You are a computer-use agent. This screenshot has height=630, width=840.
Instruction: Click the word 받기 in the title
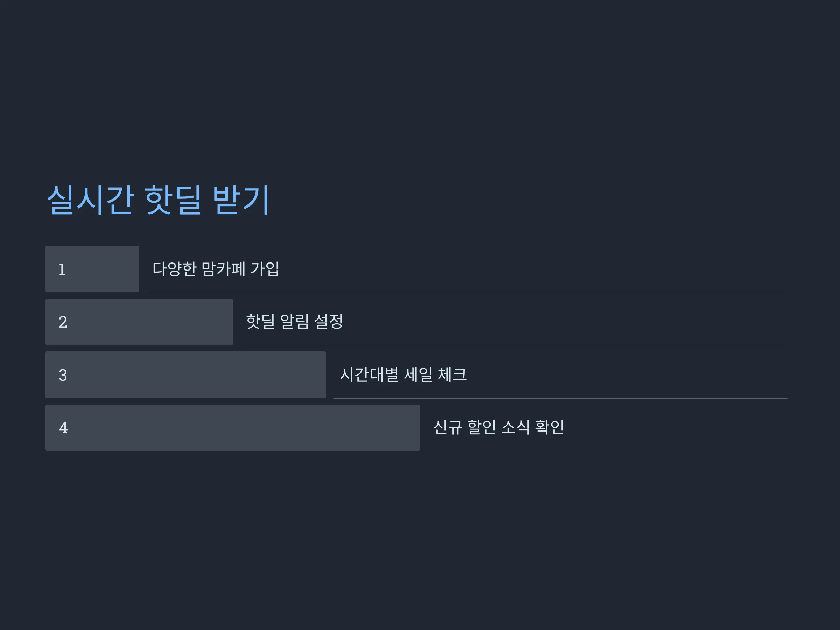(x=241, y=200)
